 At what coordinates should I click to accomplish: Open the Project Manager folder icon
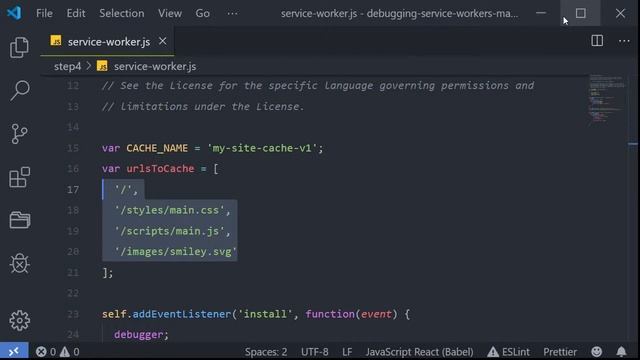click(x=19, y=220)
